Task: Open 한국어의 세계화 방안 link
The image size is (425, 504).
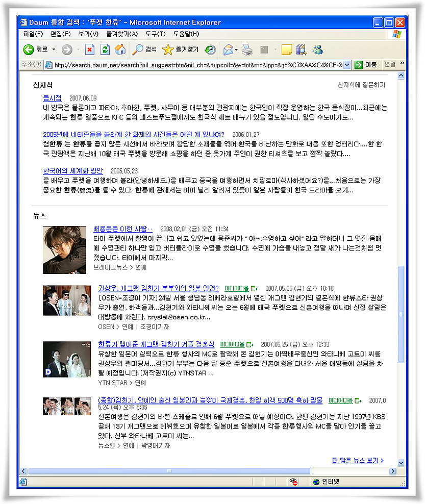Action: click(x=73, y=171)
